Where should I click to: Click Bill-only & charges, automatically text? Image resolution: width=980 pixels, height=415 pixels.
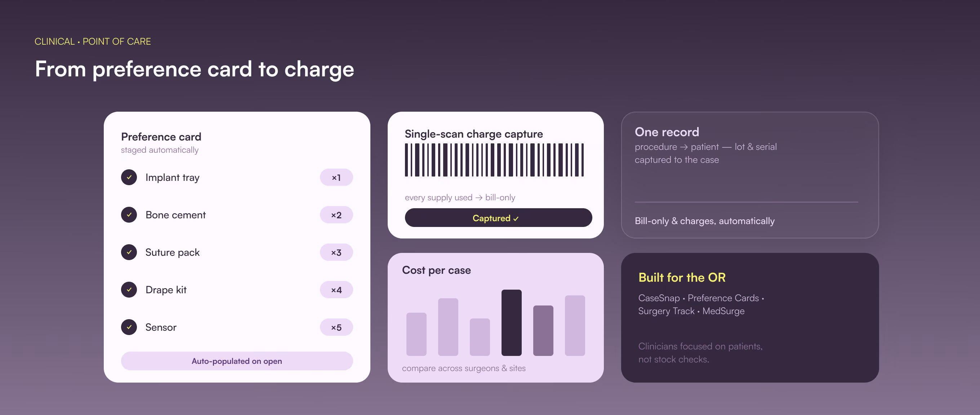tap(705, 221)
